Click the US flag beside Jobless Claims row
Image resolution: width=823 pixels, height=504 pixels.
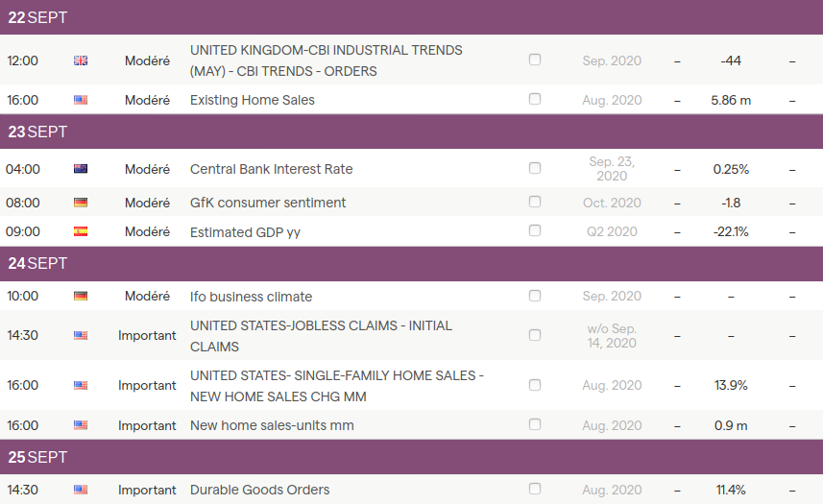point(81,336)
